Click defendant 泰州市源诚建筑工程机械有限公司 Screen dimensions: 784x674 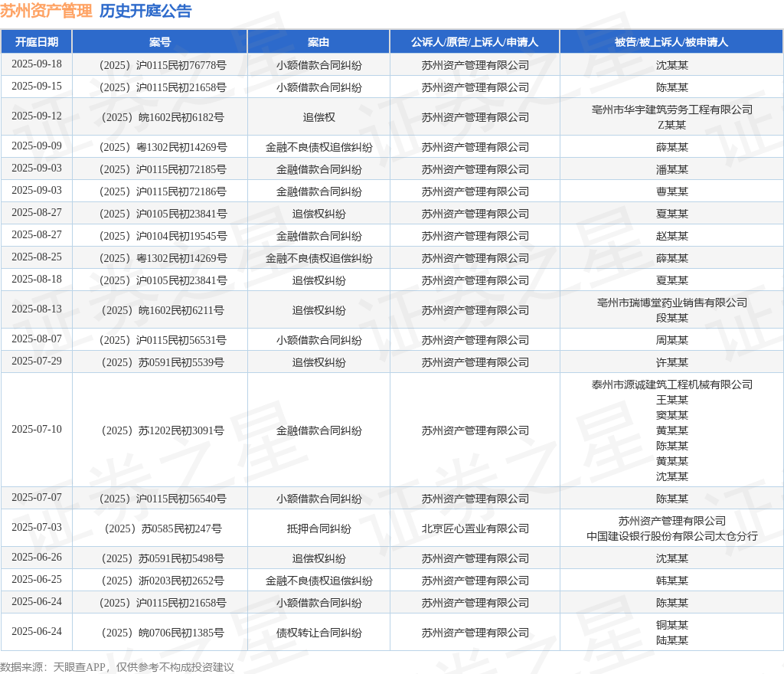(x=672, y=384)
